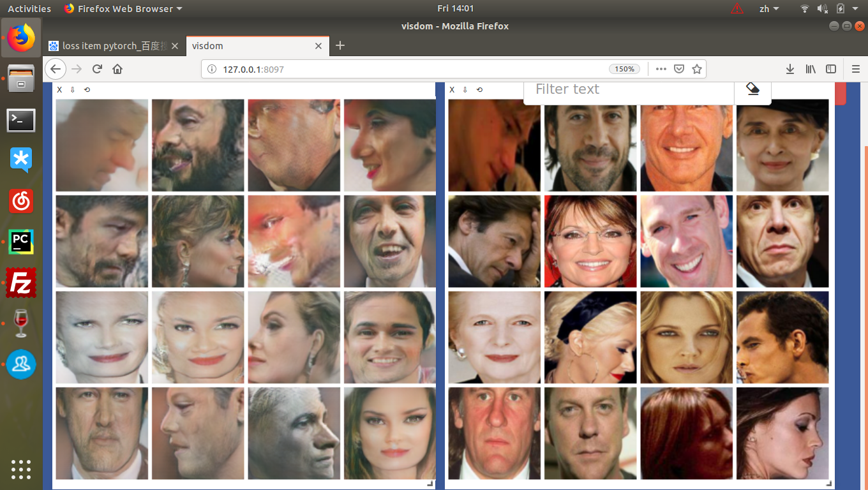The height and width of the screenshot is (490, 868).
Task: Open the terminal from the dock
Action: pyautogui.click(x=21, y=121)
